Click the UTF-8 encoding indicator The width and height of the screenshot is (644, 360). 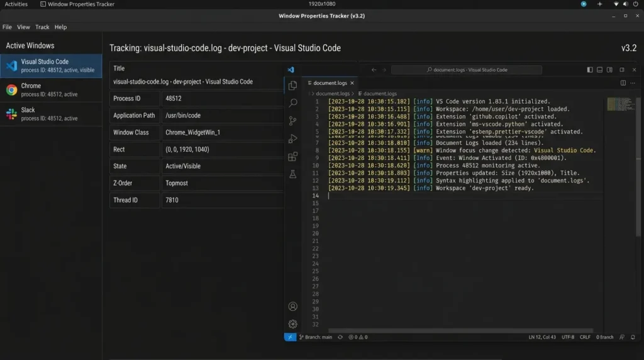568,337
